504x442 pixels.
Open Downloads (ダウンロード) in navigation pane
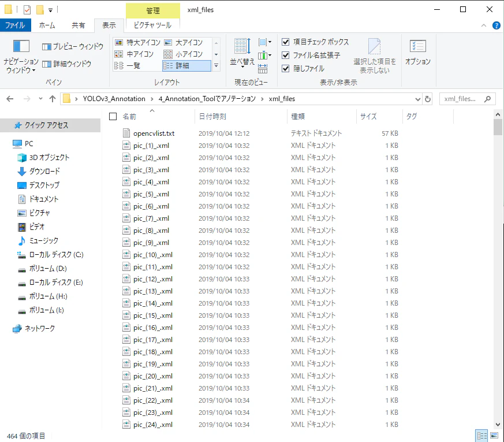(44, 171)
